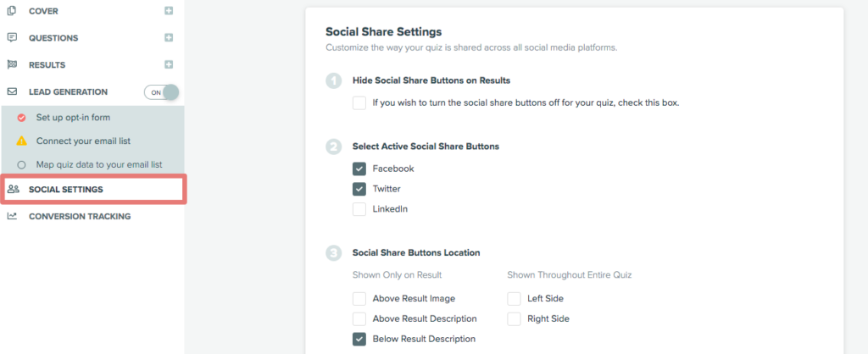Expand Results section with plus button

[169, 64]
